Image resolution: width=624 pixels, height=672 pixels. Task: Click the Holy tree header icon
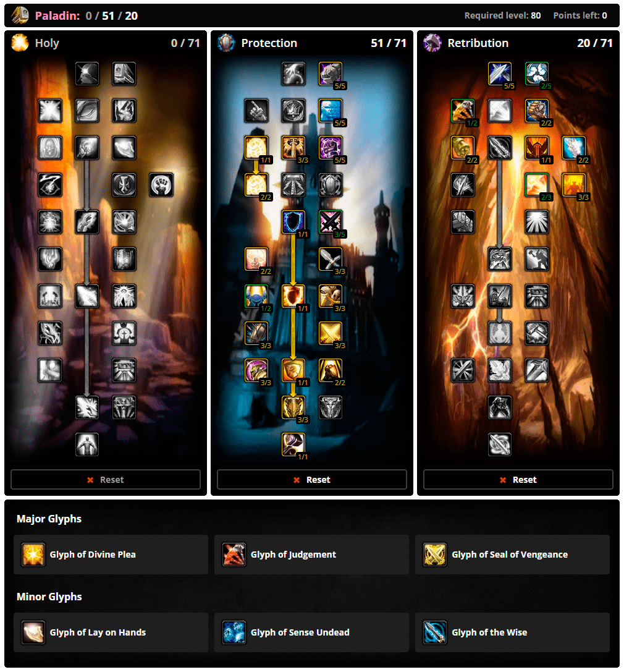[20, 43]
